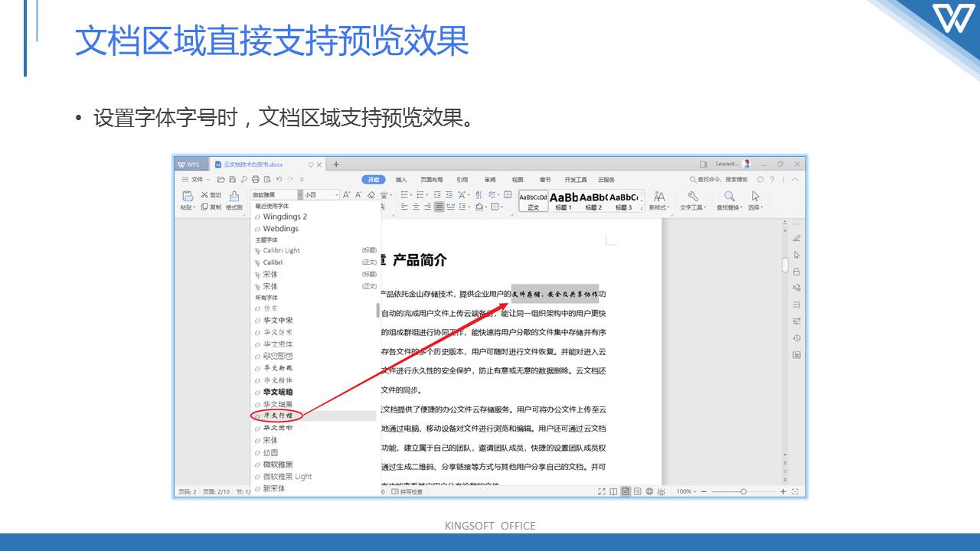The image size is (980, 551).
Task: Switch to the 开始 ribbon tab
Action: point(374,180)
